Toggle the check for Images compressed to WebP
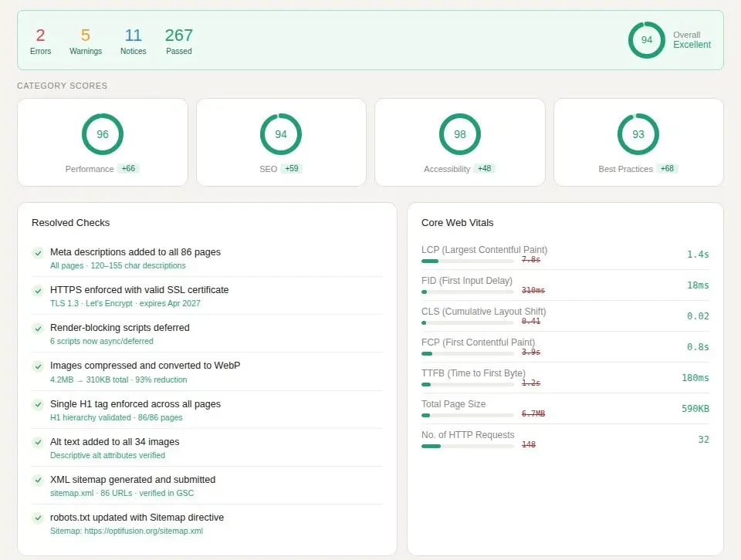Image resolution: width=741 pixels, height=560 pixels. pos(38,366)
